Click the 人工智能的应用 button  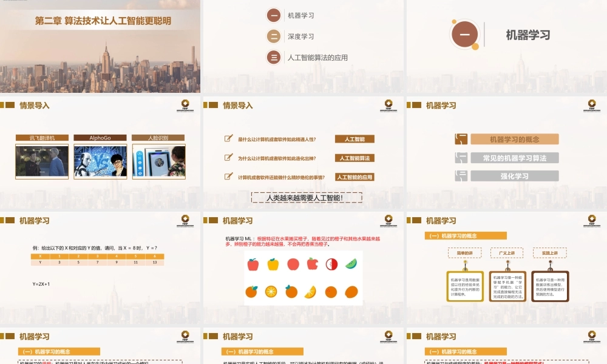355,176
